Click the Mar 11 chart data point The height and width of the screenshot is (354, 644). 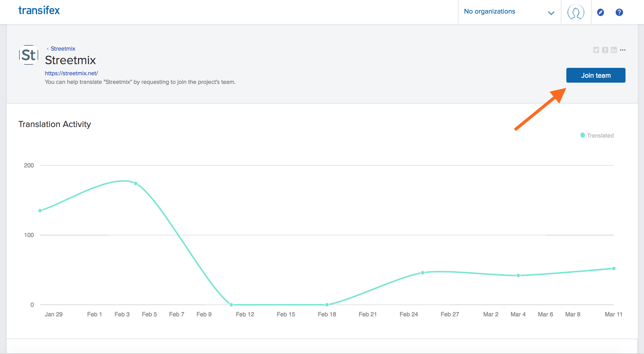point(613,269)
